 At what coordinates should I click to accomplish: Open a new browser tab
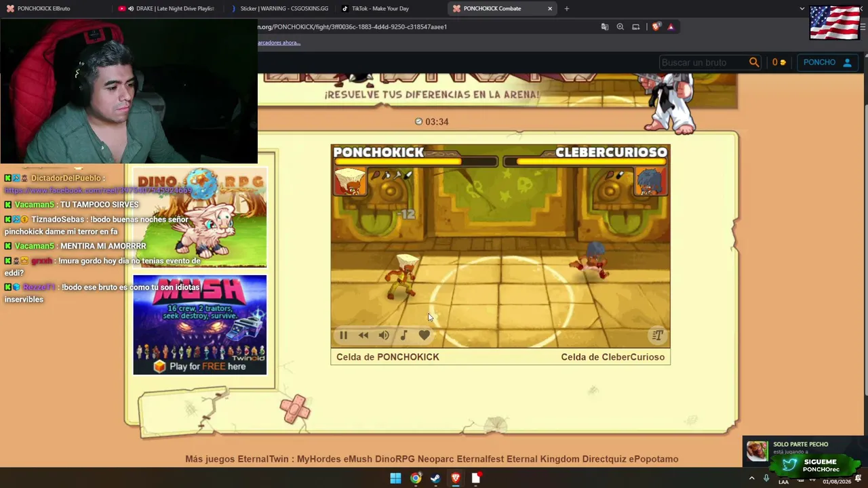[x=567, y=9]
